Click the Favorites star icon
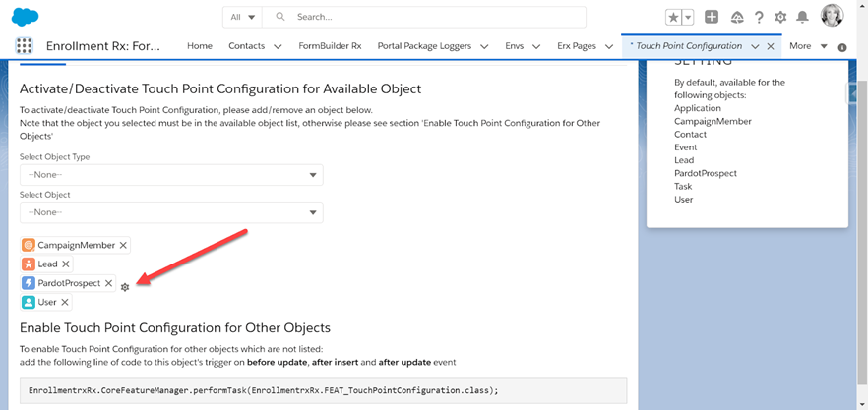 (673, 18)
